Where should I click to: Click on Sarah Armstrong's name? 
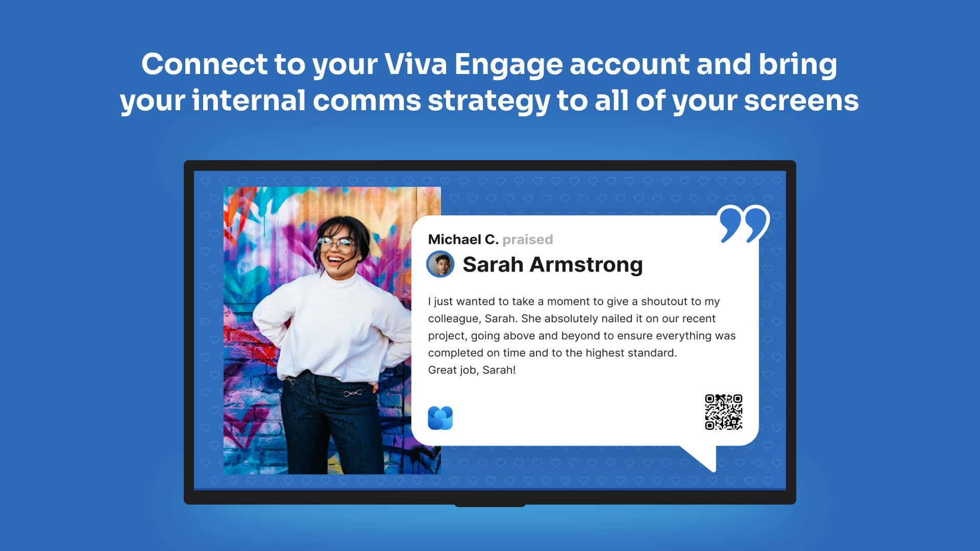point(552,263)
